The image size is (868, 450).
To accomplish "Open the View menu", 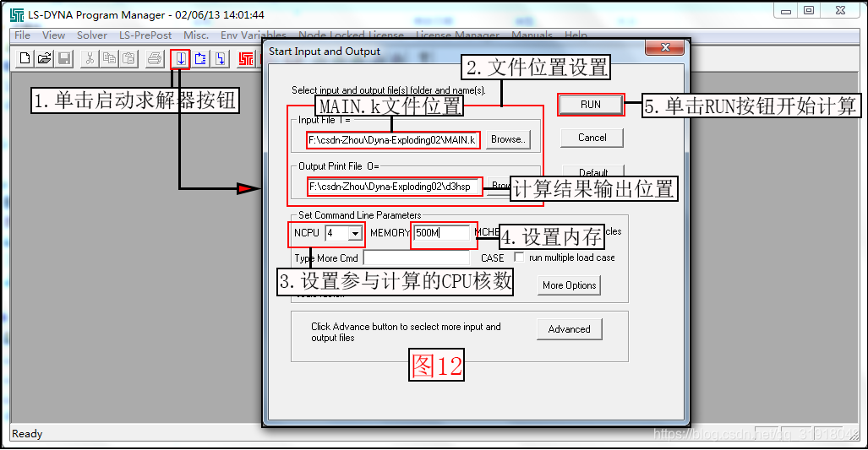I will click(53, 35).
